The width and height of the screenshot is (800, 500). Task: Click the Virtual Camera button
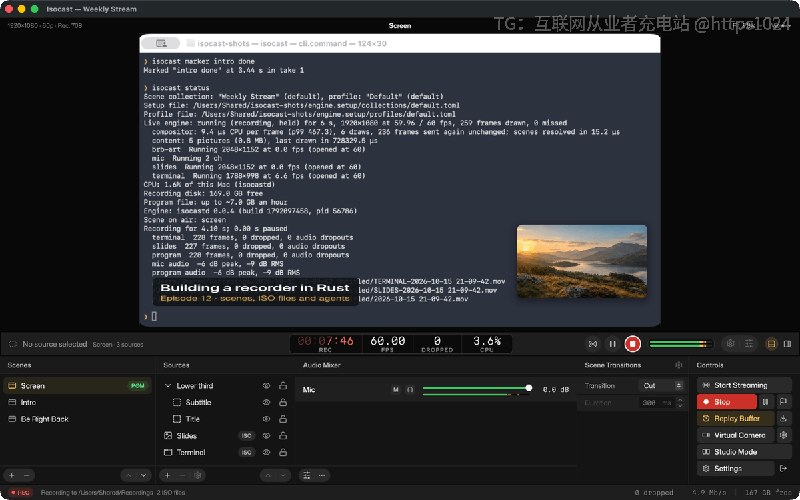tap(736, 435)
